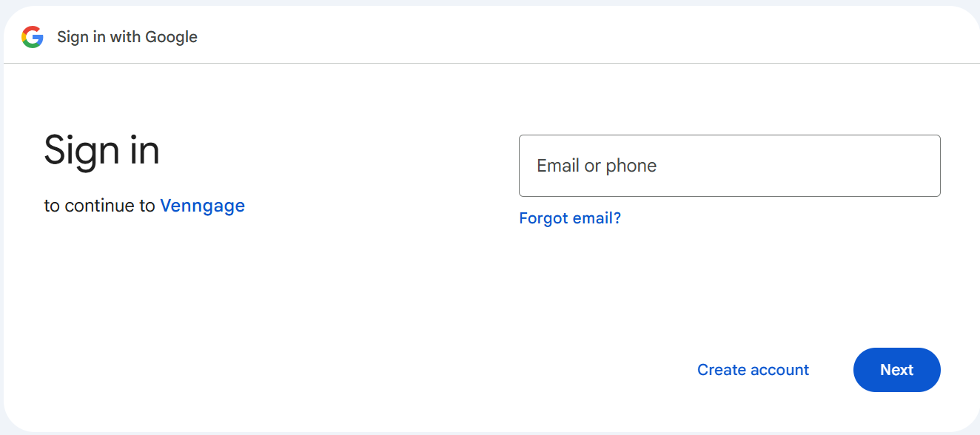The height and width of the screenshot is (435, 980).
Task: Tap the "Forgot email?" help text
Action: coord(570,218)
